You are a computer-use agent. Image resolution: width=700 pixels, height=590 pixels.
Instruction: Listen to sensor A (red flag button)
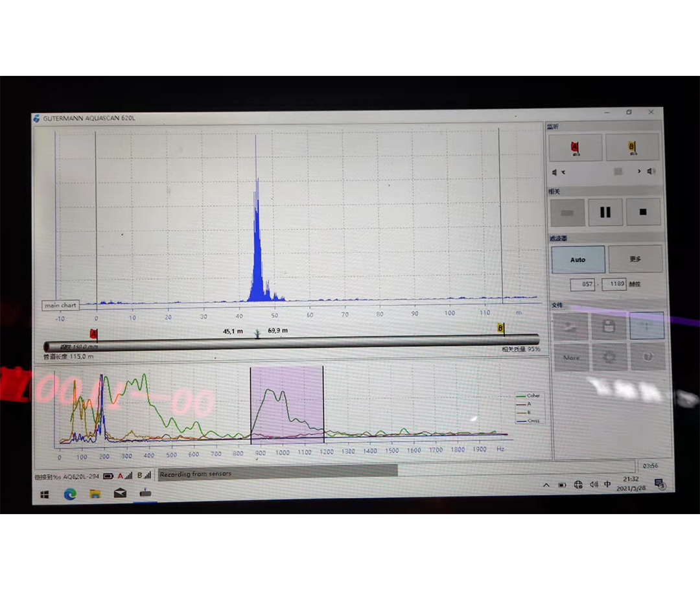(x=575, y=147)
